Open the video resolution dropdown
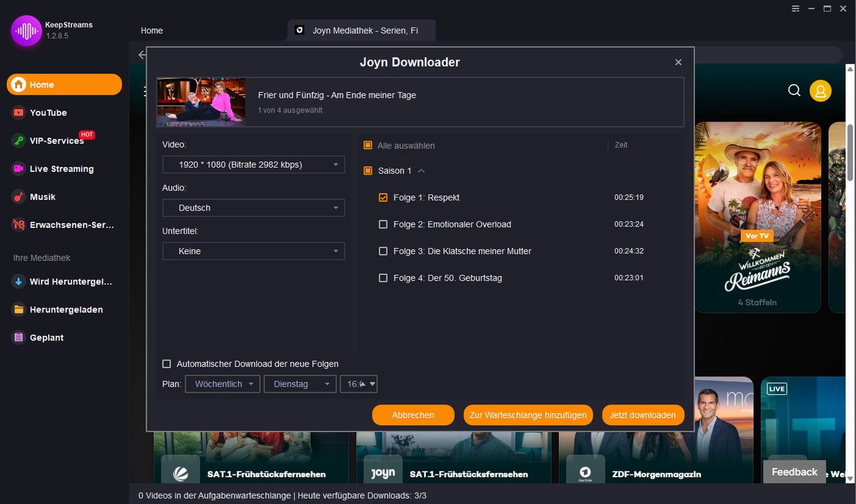Screen dimensions: 856x504 (253, 164)
